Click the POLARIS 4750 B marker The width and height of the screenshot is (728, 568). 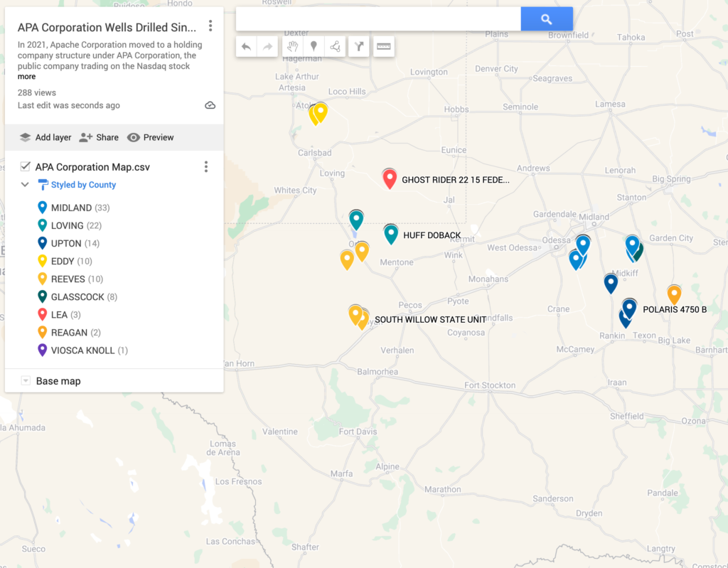pos(629,309)
